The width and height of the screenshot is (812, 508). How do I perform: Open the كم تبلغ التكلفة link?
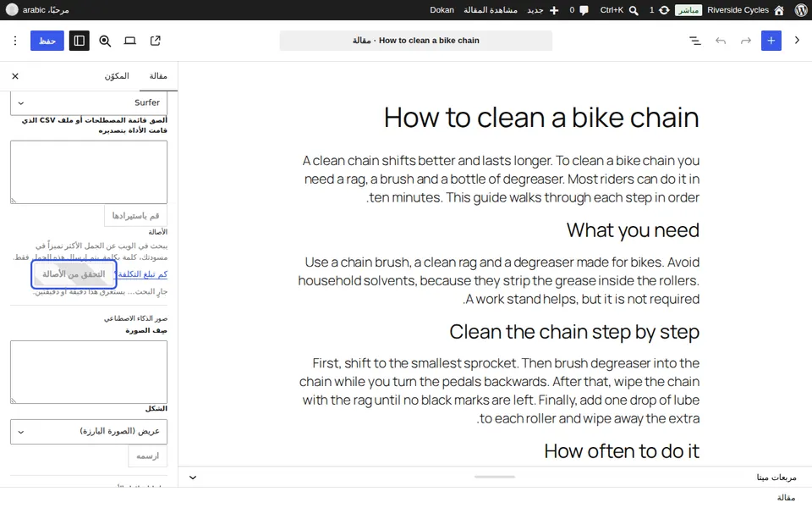click(141, 274)
